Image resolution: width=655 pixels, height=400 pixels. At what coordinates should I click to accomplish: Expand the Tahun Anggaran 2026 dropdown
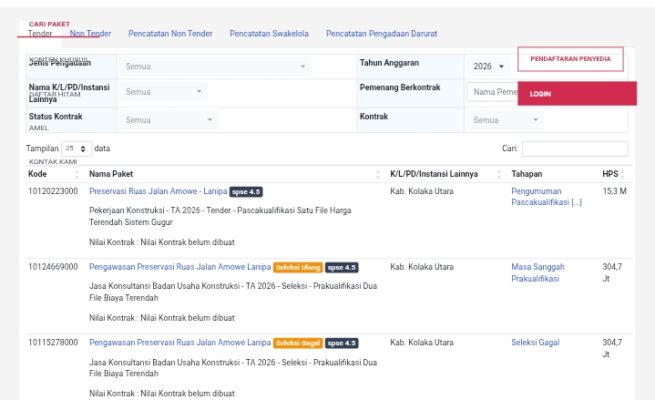pos(488,67)
